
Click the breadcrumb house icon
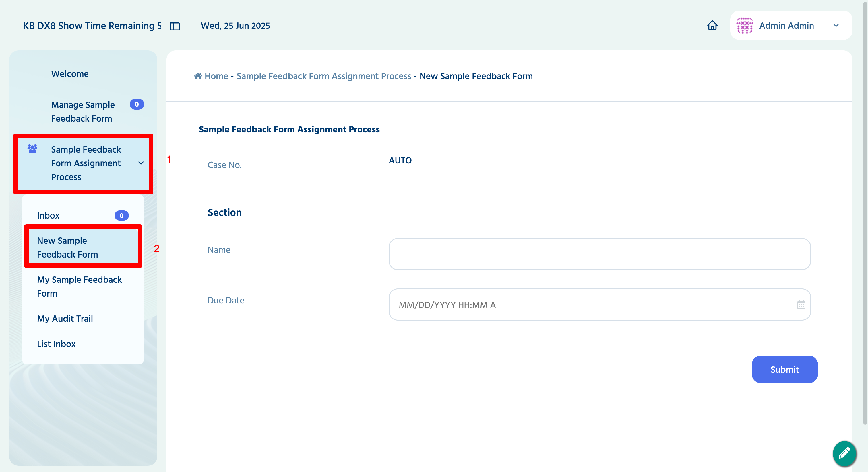pyautogui.click(x=198, y=76)
